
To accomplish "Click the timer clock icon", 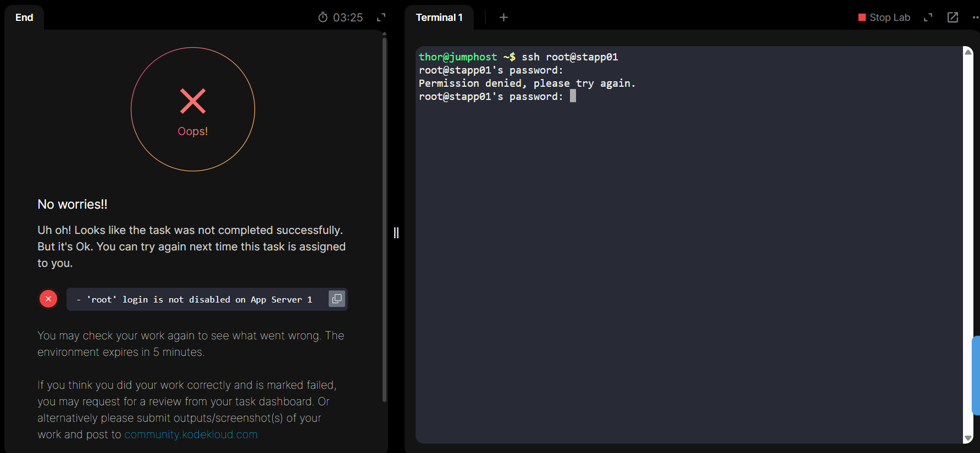I will click(323, 18).
